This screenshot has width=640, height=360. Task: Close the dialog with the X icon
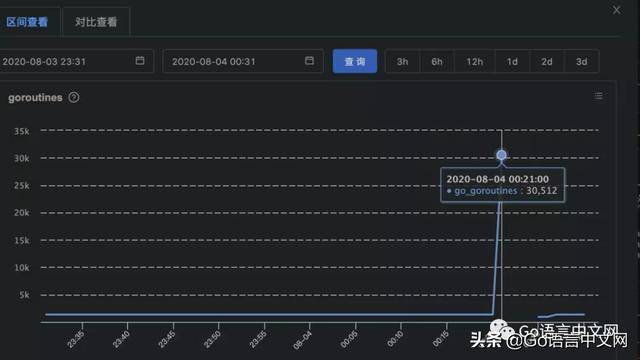[616, 10]
